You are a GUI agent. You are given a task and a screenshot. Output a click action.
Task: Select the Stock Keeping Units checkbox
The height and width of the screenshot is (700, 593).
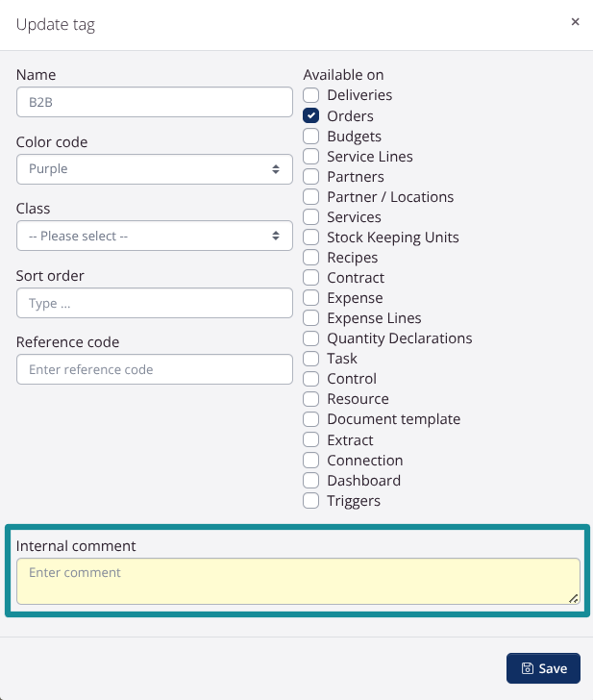[x=311, y=237]
